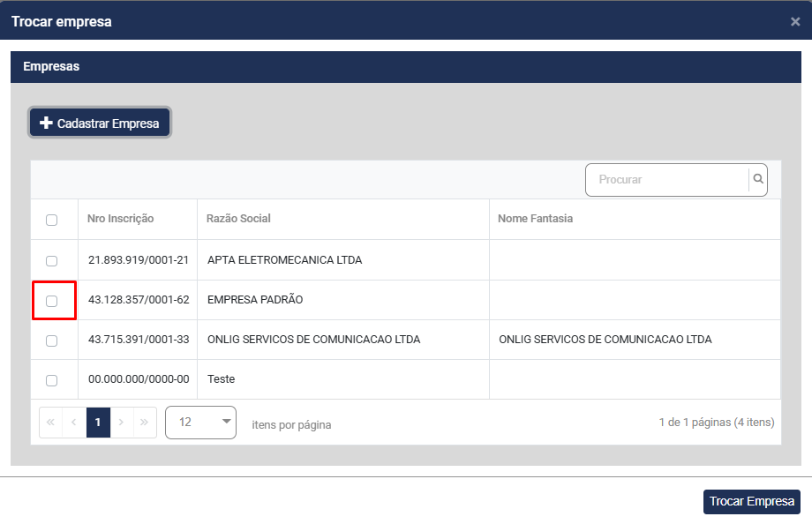The image size is (812, 524).
Task: Click the Trocar Empresa button
Action: click(751, 501)
